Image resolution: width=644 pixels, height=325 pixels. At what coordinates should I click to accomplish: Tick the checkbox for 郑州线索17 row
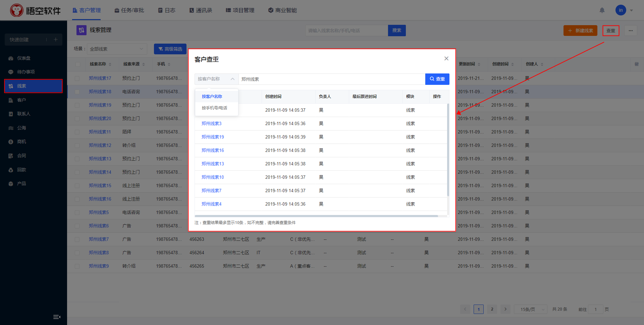click(77, 78)
